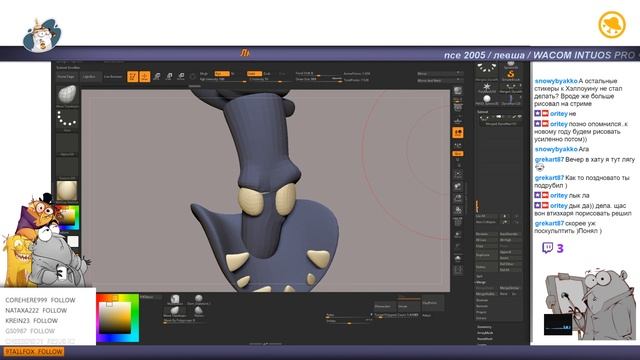The height and width of the screenshot is (360, 640).
Task: Open the beige material sphere picker
Action: pyautogui.click(x=67, y=191)
